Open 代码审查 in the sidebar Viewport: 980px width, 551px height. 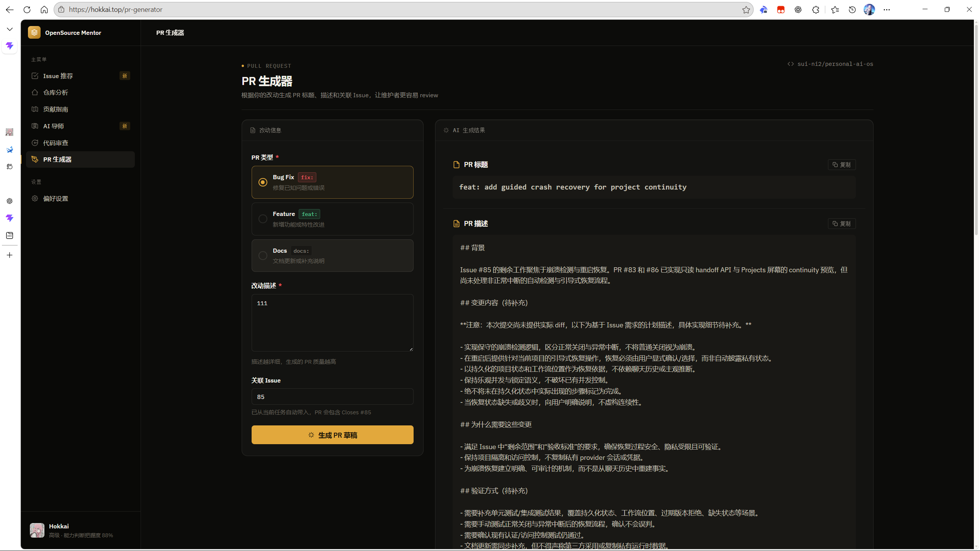[x=80, y=143]
